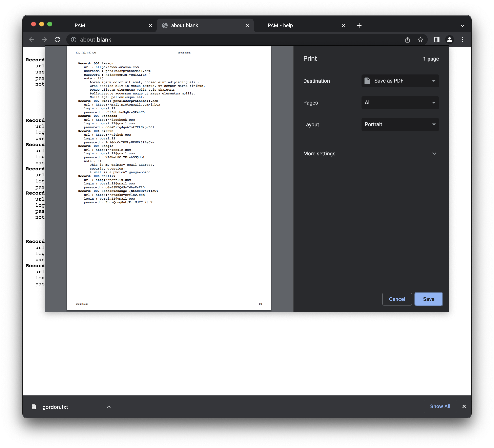Click the gordon.txt file icon

tap(34, 407)
